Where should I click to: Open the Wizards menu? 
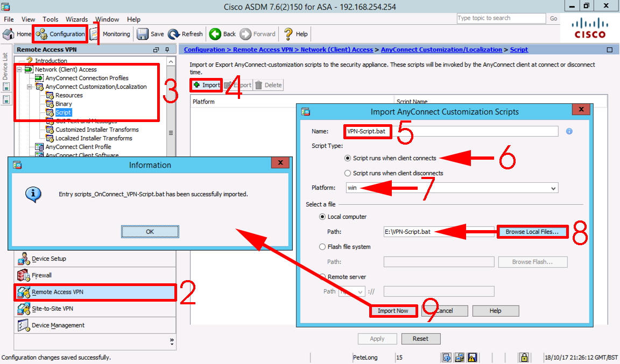tap(77, 19)
